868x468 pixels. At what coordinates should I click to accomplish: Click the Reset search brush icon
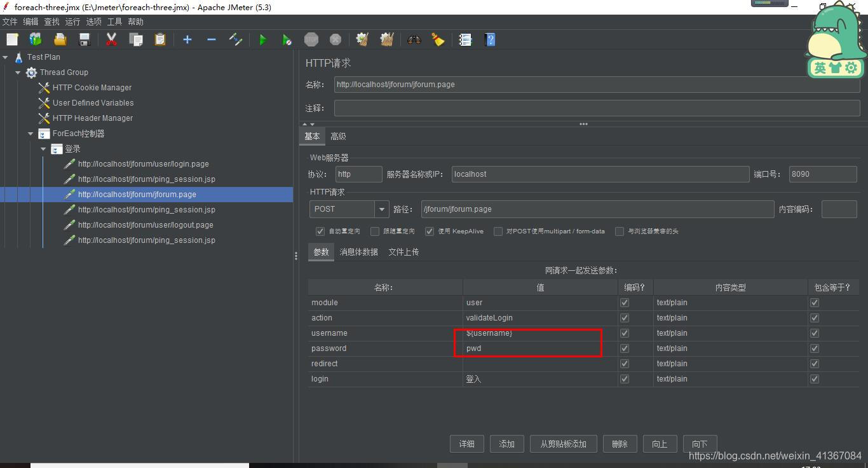pos(438,39)
